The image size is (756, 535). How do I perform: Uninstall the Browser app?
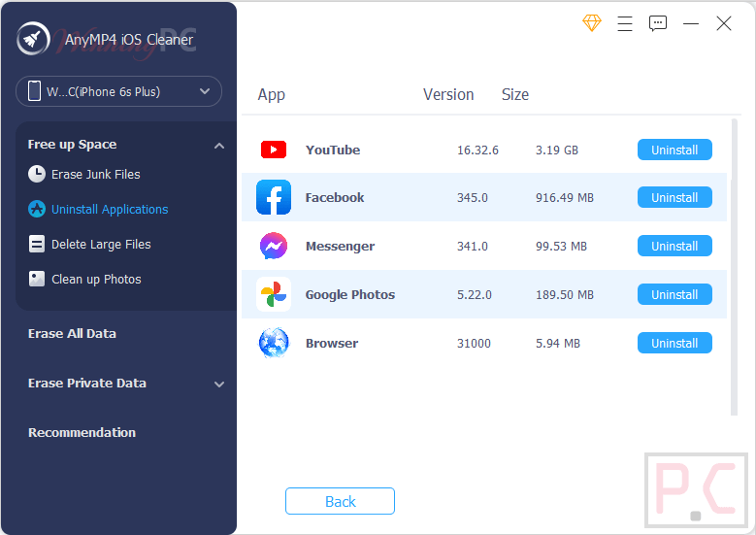coord(674,343)
